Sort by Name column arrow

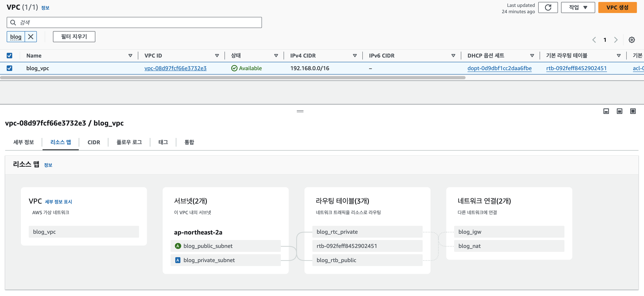pos(130,56)
